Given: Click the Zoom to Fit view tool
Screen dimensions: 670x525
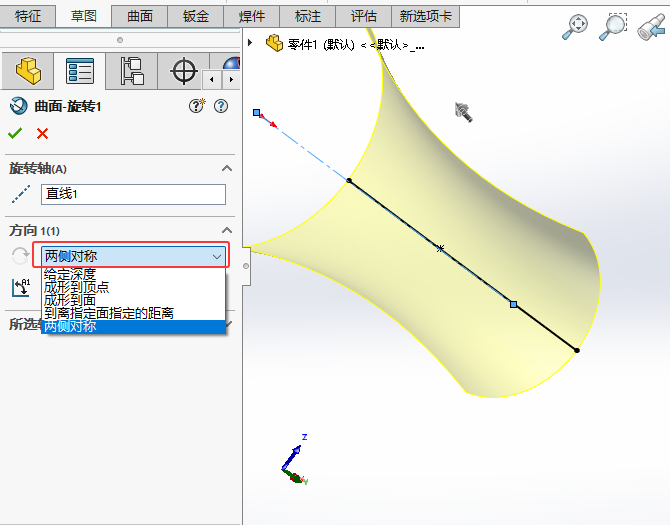Looking at the screenshot, I should pyautogui.click(x=575, y=27).
